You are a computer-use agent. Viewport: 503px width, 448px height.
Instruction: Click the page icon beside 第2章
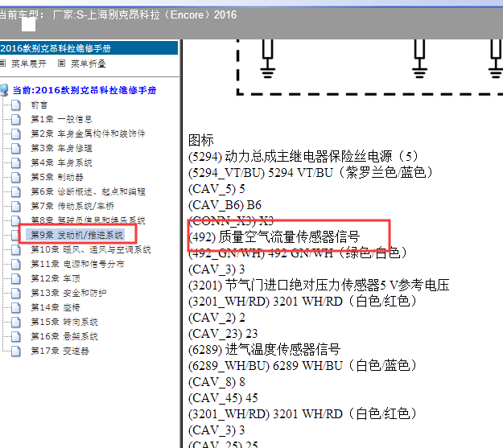15,134
